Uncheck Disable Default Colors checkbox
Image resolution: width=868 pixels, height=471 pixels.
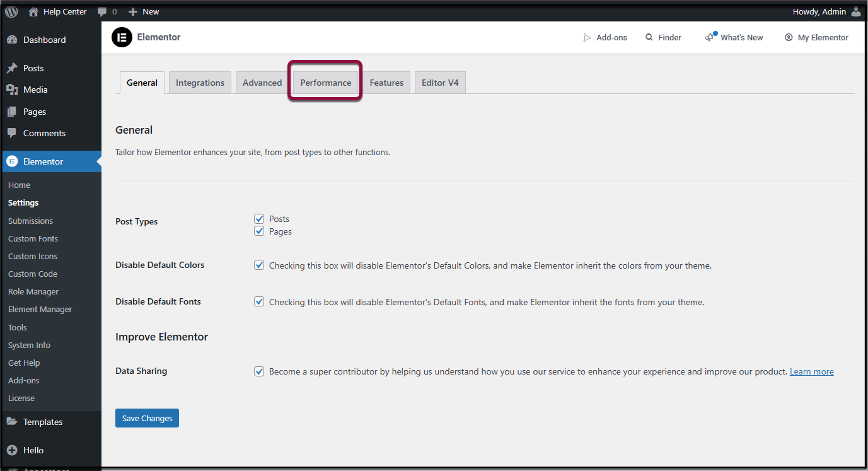click(259, 265)
